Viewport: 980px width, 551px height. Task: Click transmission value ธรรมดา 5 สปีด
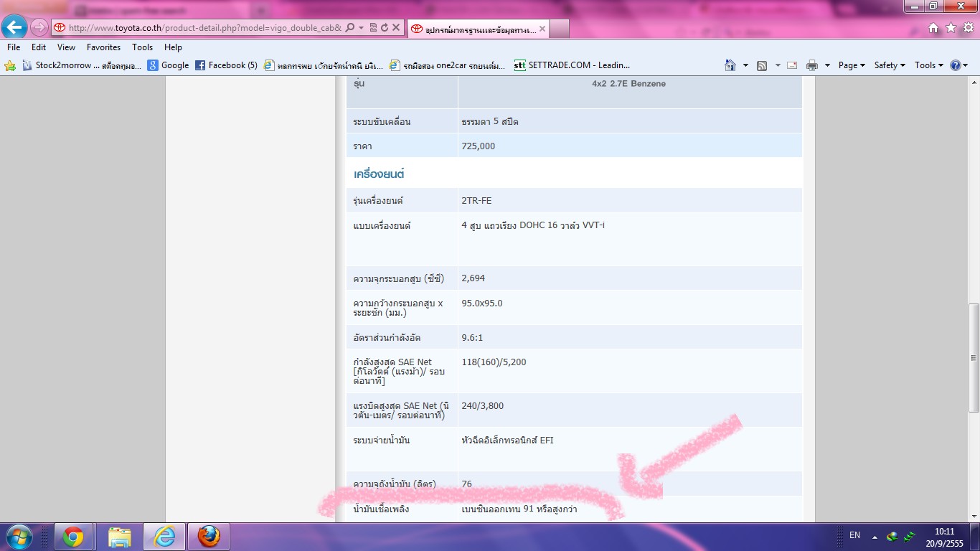tap(490, 122)
